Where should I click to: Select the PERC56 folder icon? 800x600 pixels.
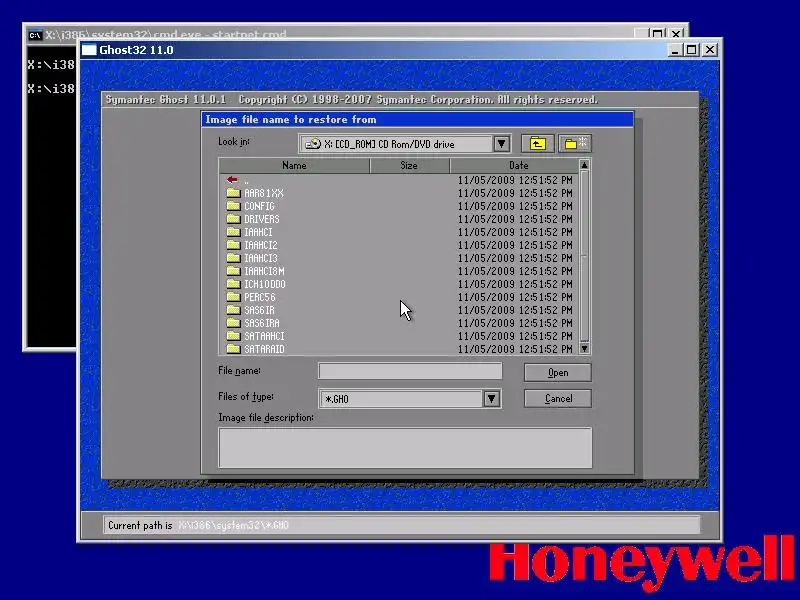click(233, 297)
